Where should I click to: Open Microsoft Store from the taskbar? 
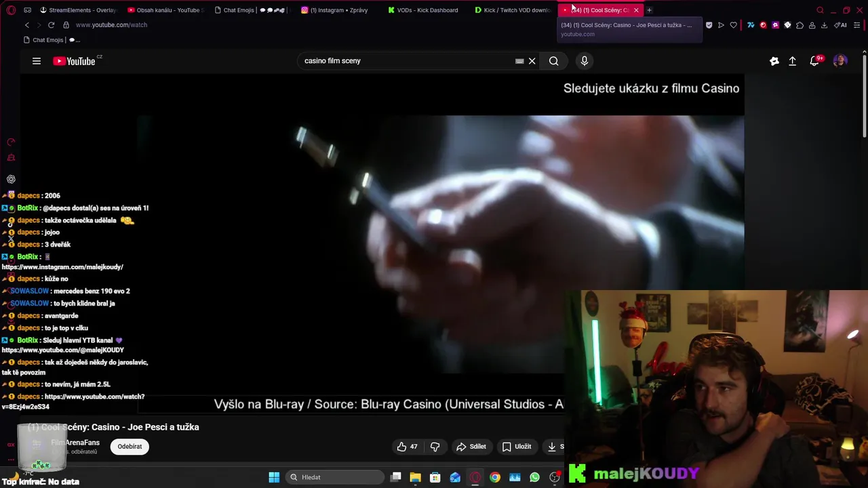tap(435, 477)
